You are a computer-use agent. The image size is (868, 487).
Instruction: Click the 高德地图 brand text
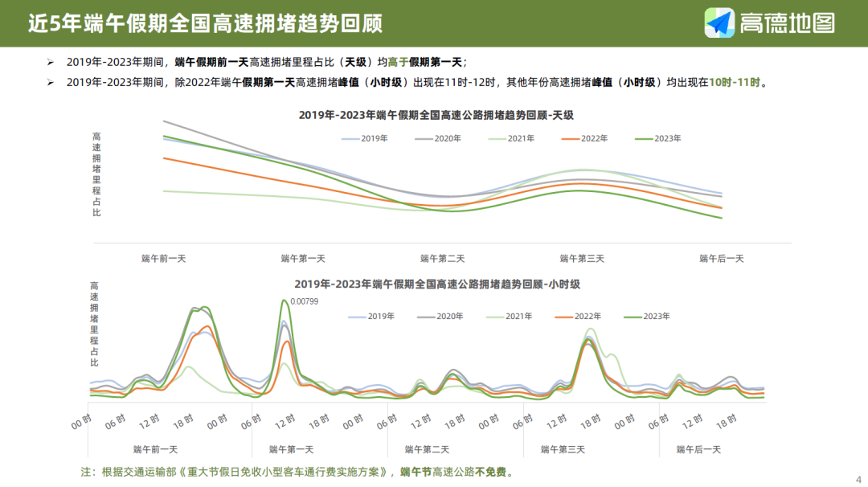tap(787, 23)
